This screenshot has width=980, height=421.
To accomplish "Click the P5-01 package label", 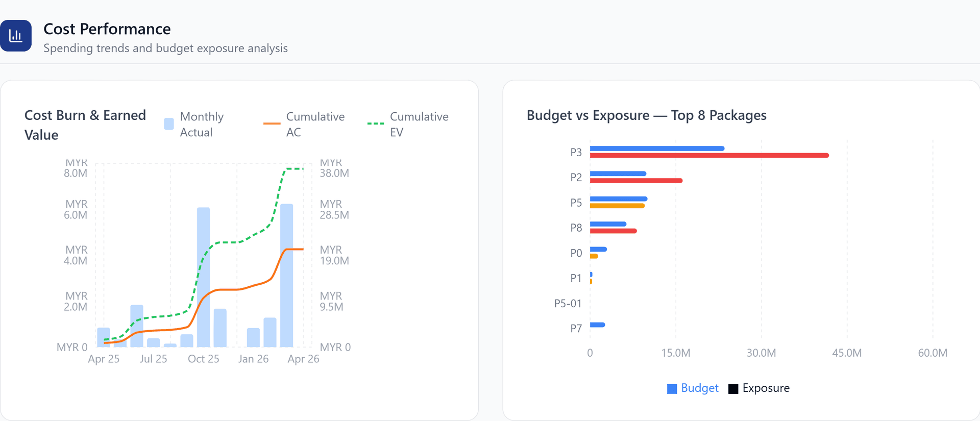I will coord(568,304).
